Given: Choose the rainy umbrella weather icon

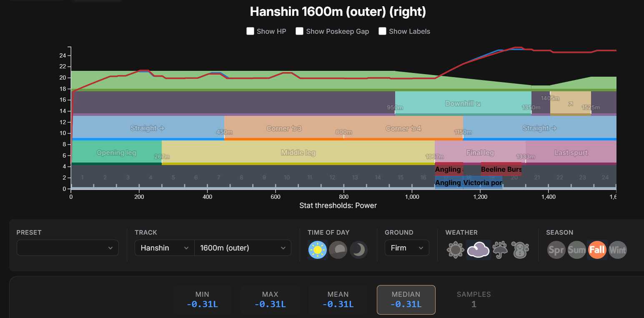Looking at the screenshot, I should pos(500,250).
